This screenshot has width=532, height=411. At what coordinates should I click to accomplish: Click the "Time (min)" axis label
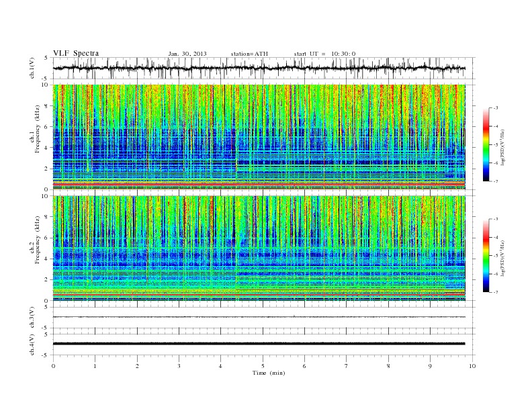click(x=269, y=373)
